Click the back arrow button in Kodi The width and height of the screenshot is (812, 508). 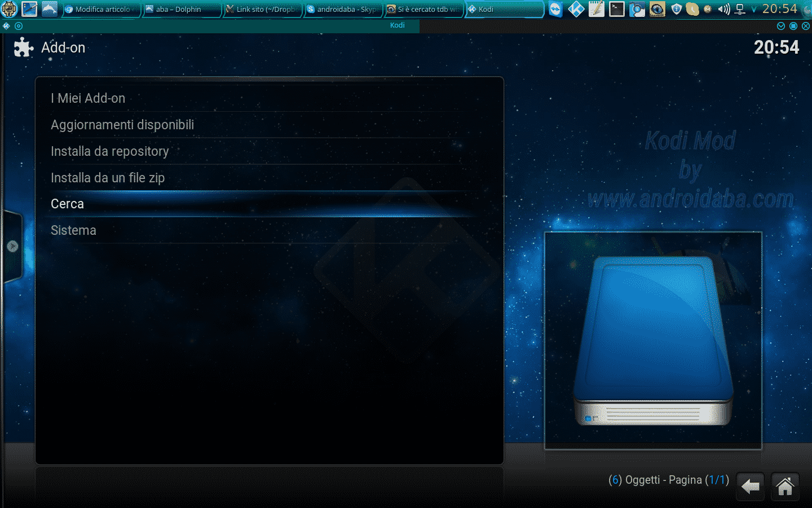(750, 486)
